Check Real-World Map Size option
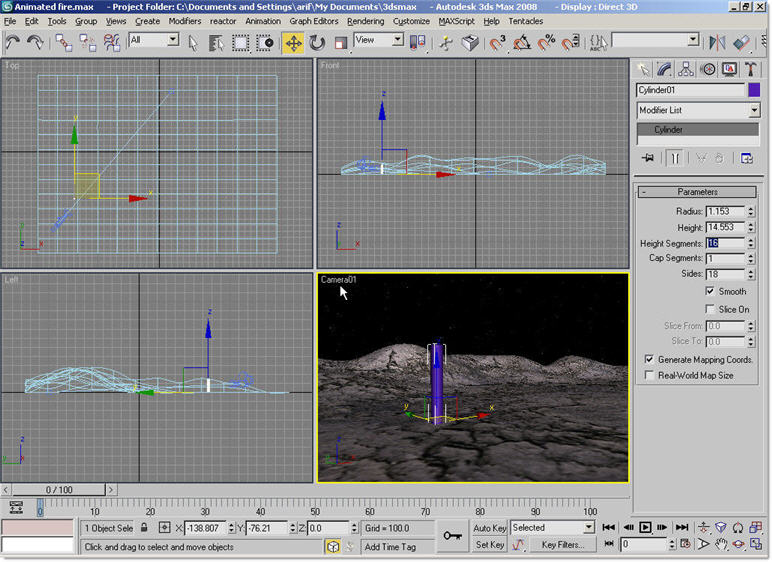 649,376
